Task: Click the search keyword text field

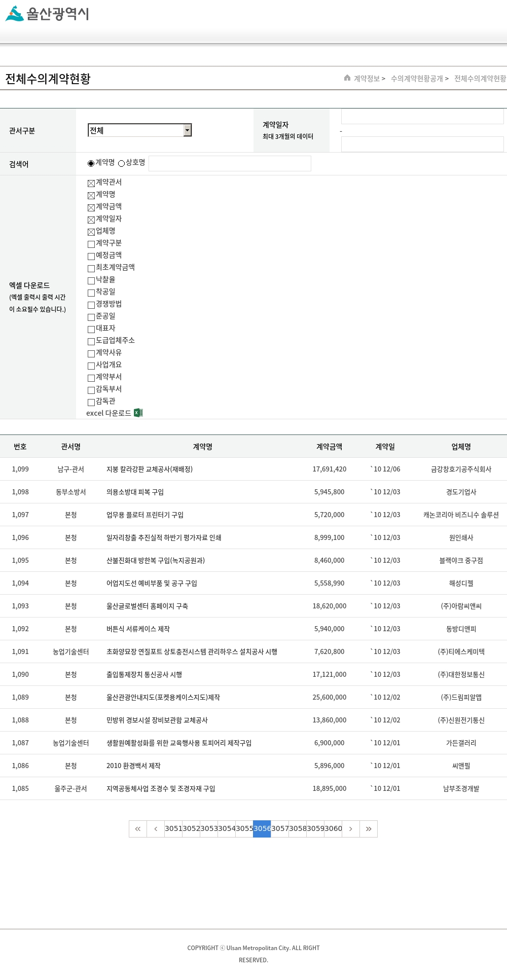Action: [230, 163]
